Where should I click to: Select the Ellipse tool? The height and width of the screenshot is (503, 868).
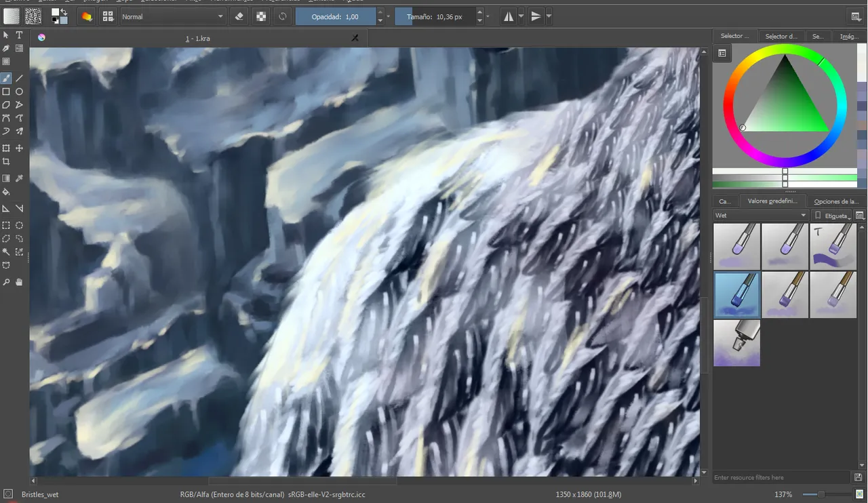click(x=19, y=92)
